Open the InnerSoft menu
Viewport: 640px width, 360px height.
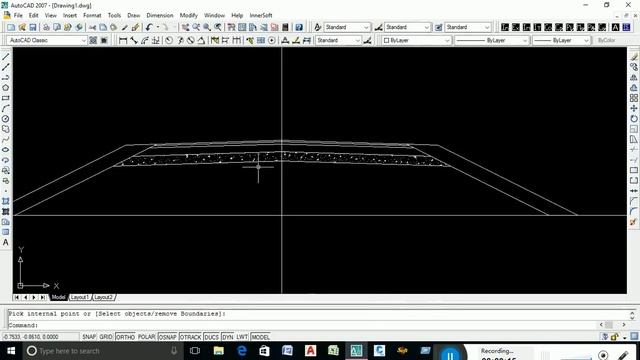(x=261, y=15)
